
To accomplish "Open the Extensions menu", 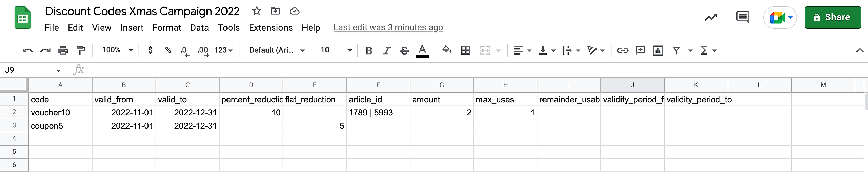I will tap(271, 28).
